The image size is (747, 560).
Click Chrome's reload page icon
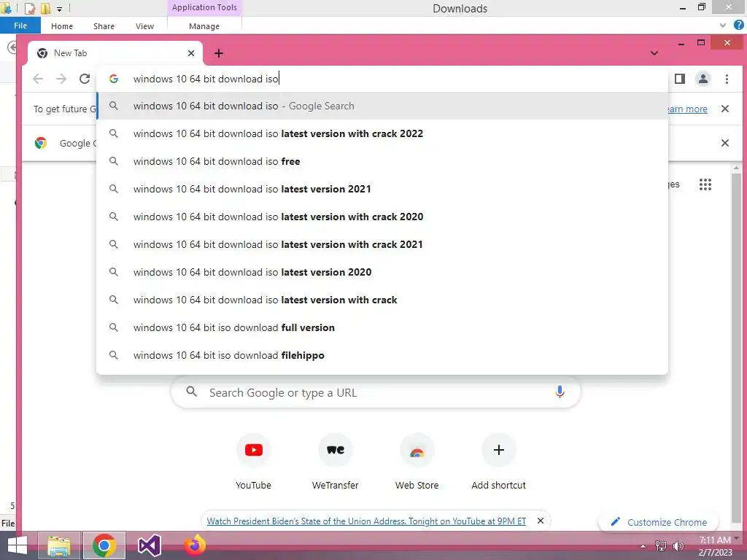(x=85, y=79)
